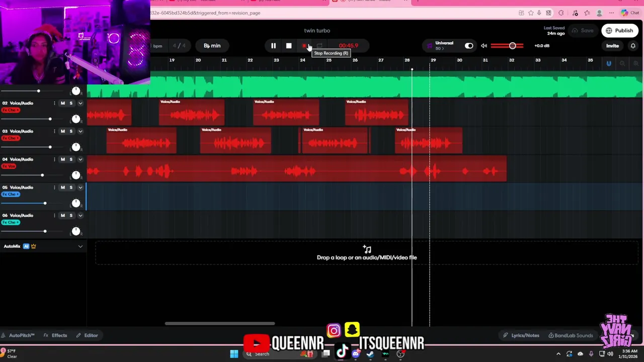Toggle the loop cycle icon in the transport

tap(319, 46)
